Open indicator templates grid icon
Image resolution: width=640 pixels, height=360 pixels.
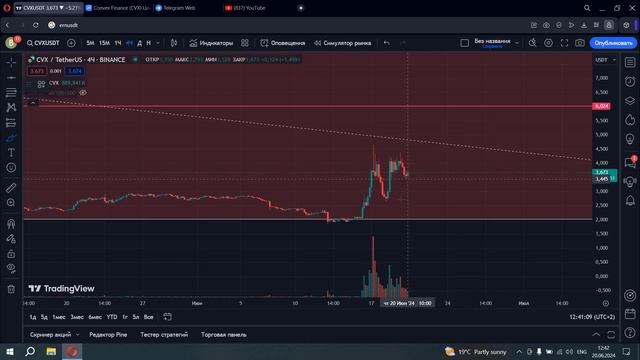coord(244,43)
